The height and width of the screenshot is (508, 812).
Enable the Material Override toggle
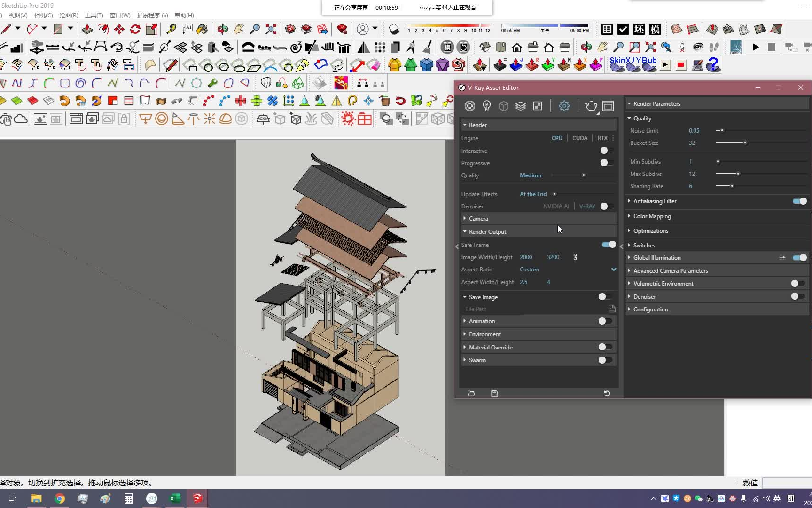coord(605,347)
